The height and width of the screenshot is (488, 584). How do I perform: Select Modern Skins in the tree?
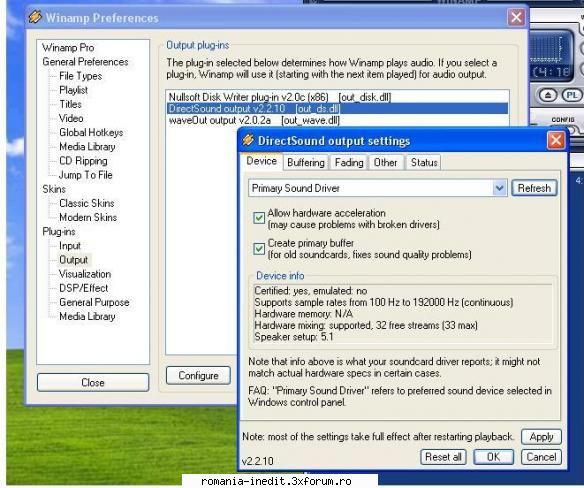88,218
